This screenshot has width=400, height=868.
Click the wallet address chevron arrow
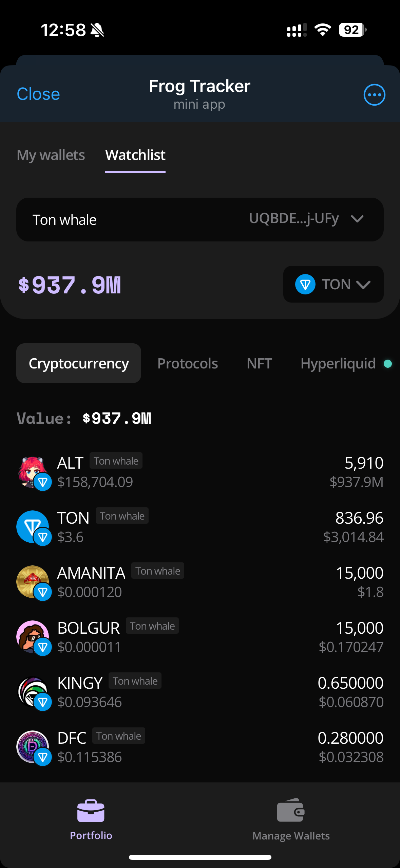coord(357,219)
